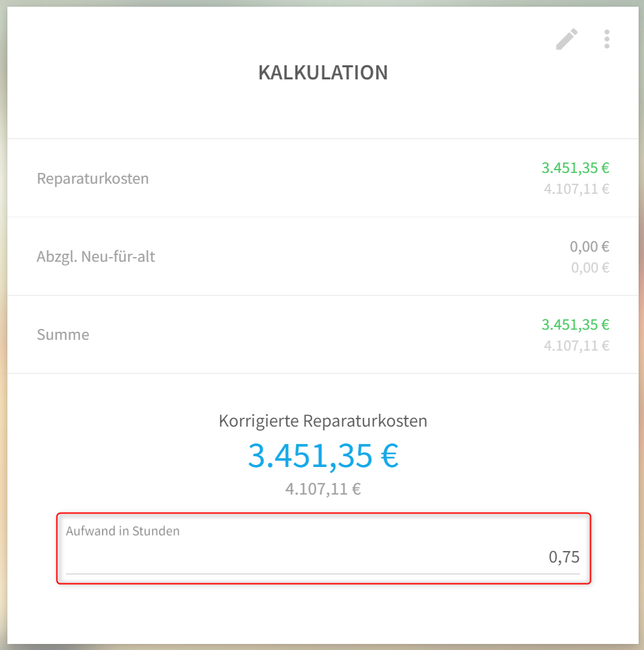The height and width of the screenshot is (650, 644).
Task: Click gray 4.107,11 € under blue total
Action: pyautogui.click(x=323, y=489)
